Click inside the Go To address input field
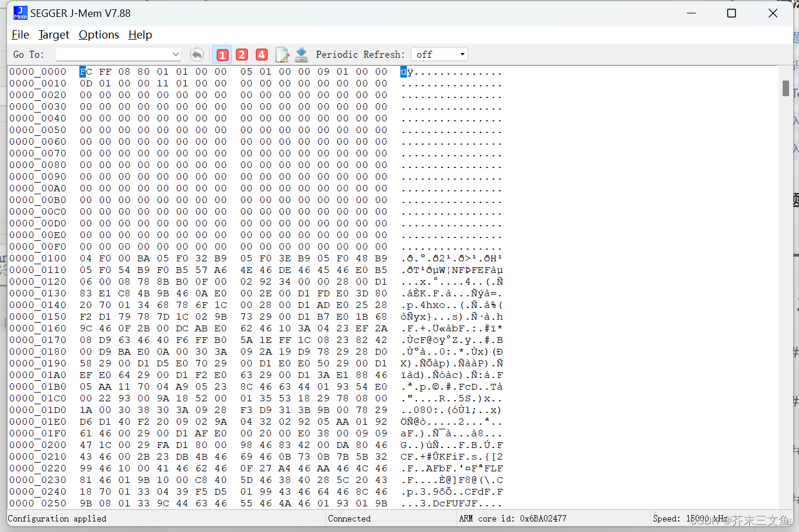The height and width of the screenshot is (532, 799). (x=113, y=54)
